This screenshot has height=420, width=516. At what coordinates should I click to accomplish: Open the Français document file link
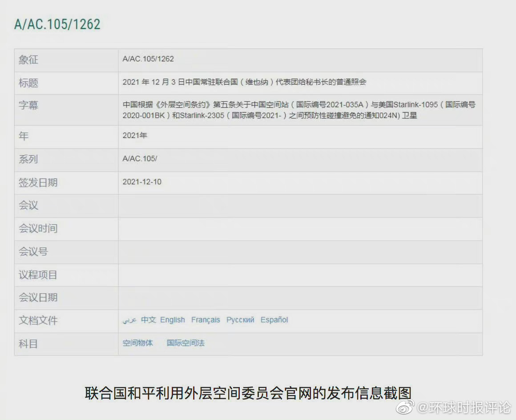(206, 320)
